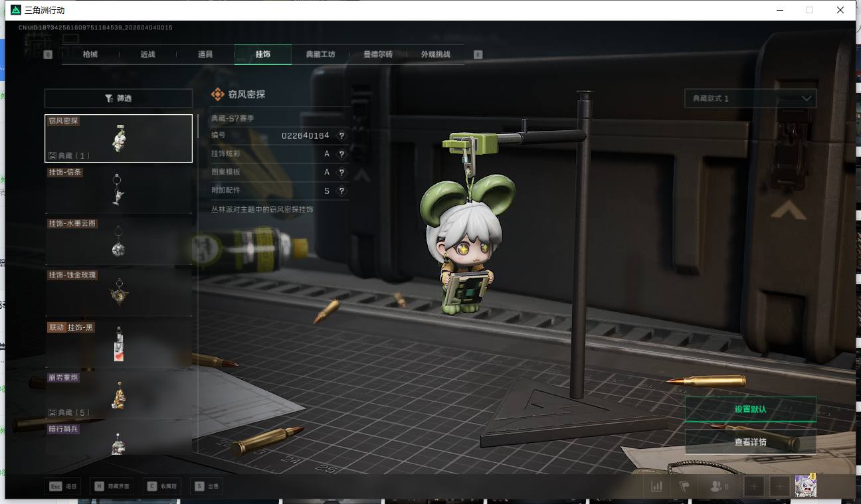
Task: Open the 筛选 filter button
Action: click(118, 98)
